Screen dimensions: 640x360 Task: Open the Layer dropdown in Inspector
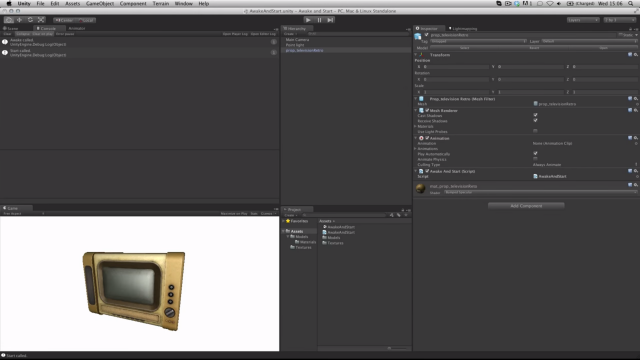tap(589, 41)
